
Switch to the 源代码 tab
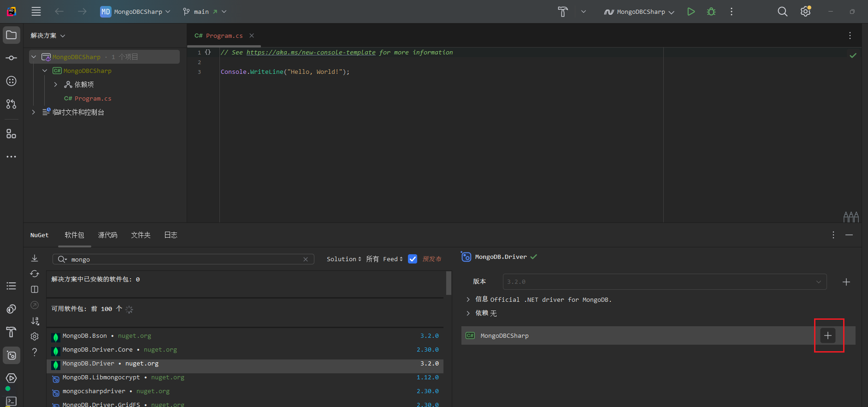pyautogui.click(x=107, y=235)
